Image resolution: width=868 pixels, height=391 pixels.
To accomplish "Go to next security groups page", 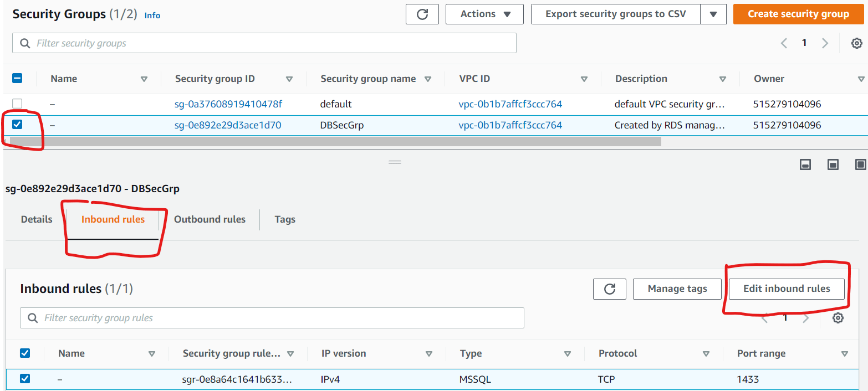I will click(825, 43).
